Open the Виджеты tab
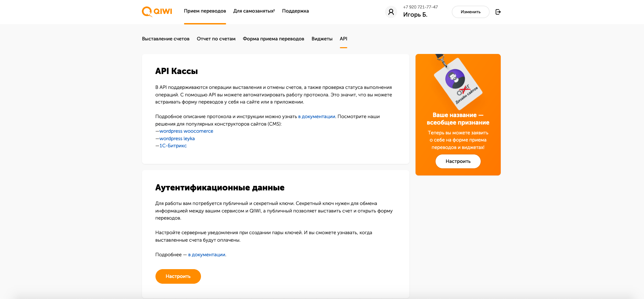This screenshot has width=644, height=299. point(322,39)
